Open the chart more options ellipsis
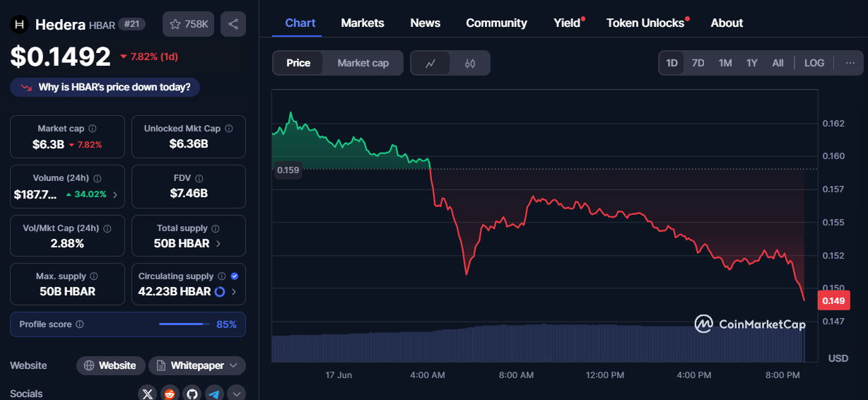Screen dimensions: 868x400 [850, 63]
